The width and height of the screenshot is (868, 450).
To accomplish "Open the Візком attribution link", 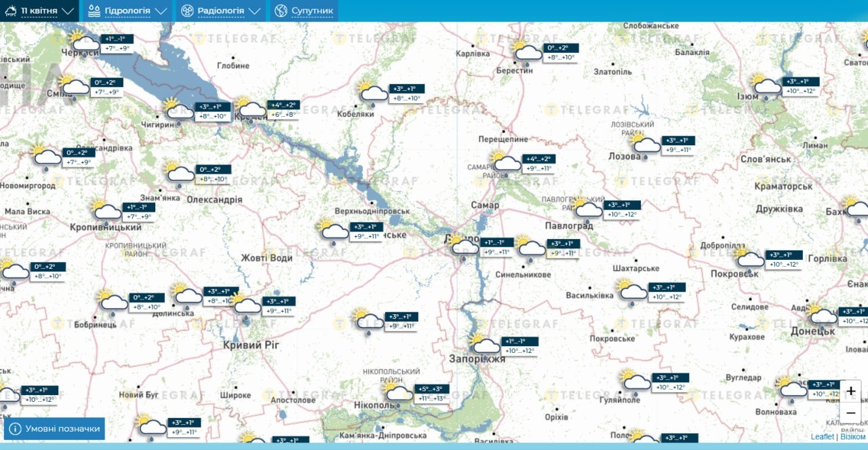I will (x=853, y=436).
